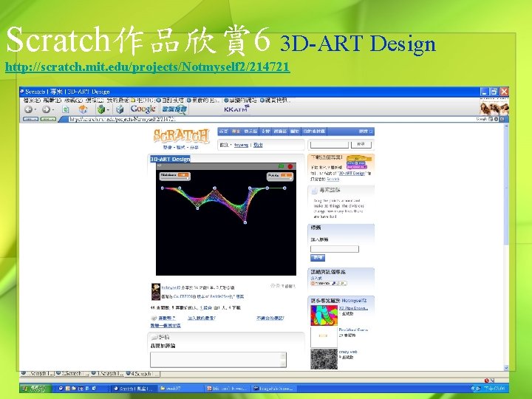The width and height of the screenshot is (532, 399).
Task: Click the Windows Start button on taskbar
Action: pyautogui.click(x=35, y=388)
